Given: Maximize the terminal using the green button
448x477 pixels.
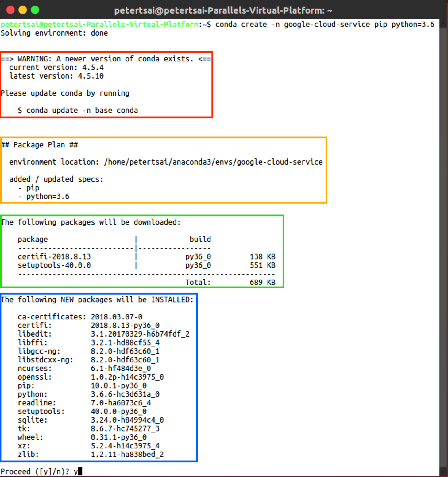Looking at the screenshot, I should [35, 10].
